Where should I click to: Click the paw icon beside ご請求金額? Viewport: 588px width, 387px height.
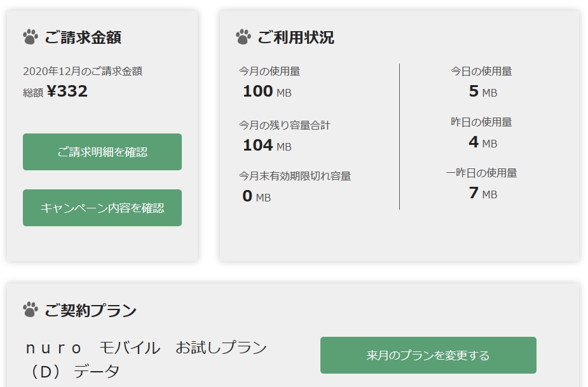(31, 37)
